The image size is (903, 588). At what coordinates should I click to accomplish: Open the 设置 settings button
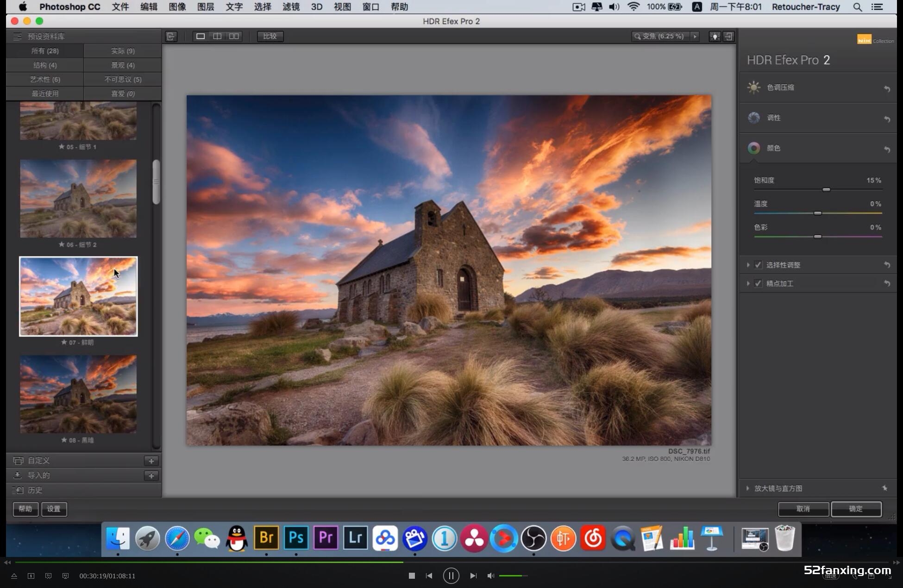(54, 509)
